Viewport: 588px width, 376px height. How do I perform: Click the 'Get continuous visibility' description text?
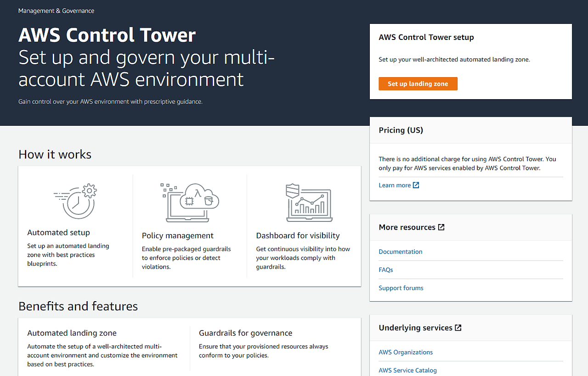pos(303,258)
